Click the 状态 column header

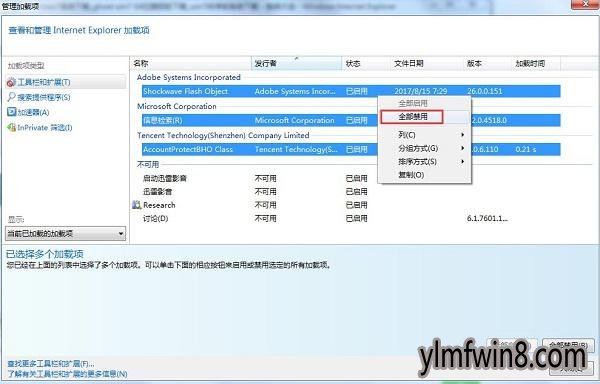(x=365, y=63)
